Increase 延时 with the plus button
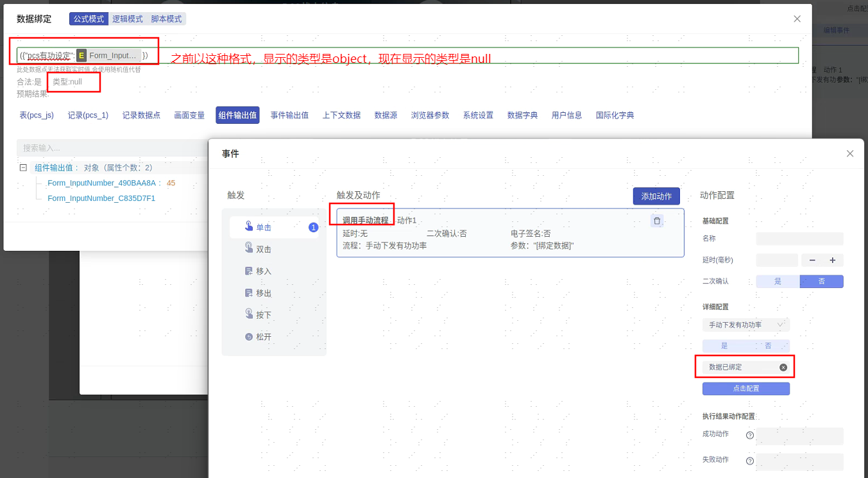The image size is (868, 478). tap(833, 260)
